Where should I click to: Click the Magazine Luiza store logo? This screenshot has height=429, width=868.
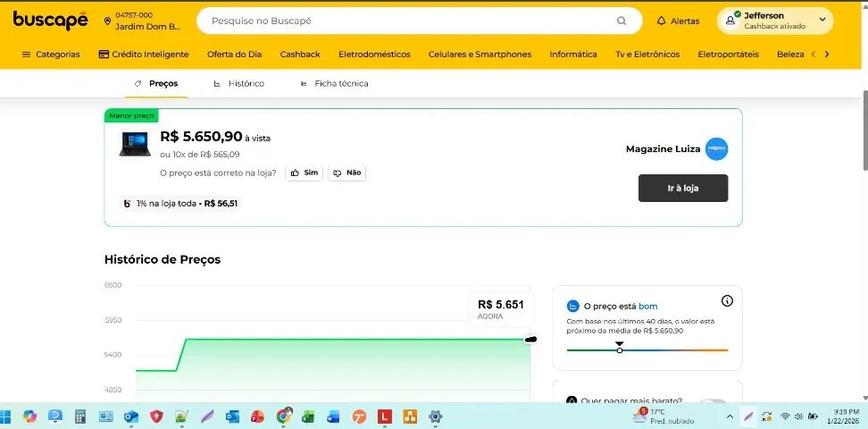tap(716, 149)
